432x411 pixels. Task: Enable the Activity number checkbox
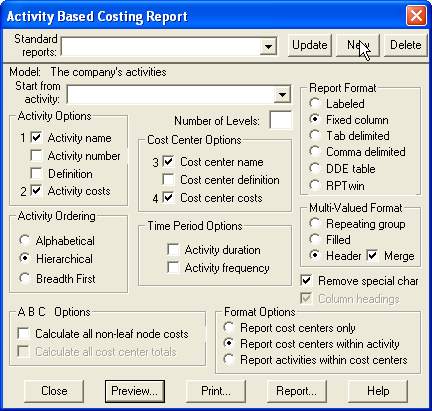coord(36,155)
